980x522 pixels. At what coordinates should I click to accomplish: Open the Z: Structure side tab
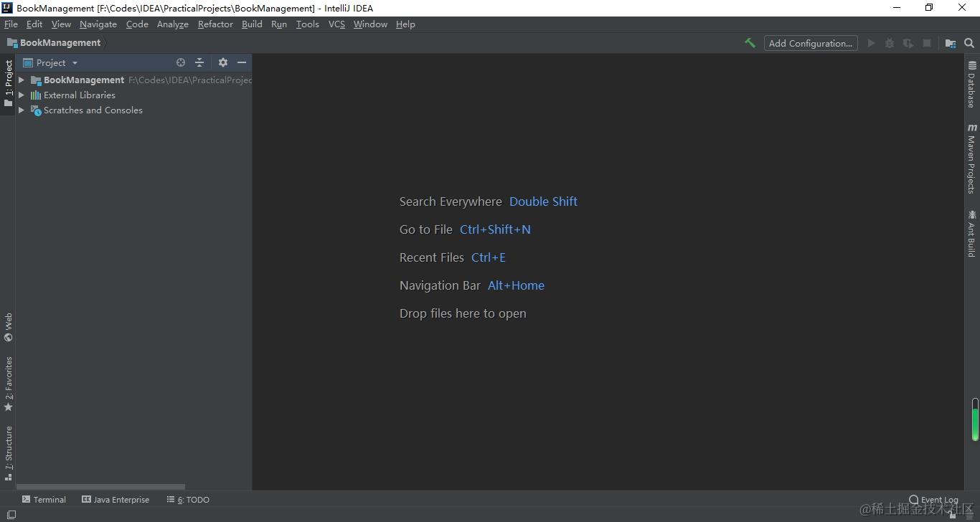point(8,453)
